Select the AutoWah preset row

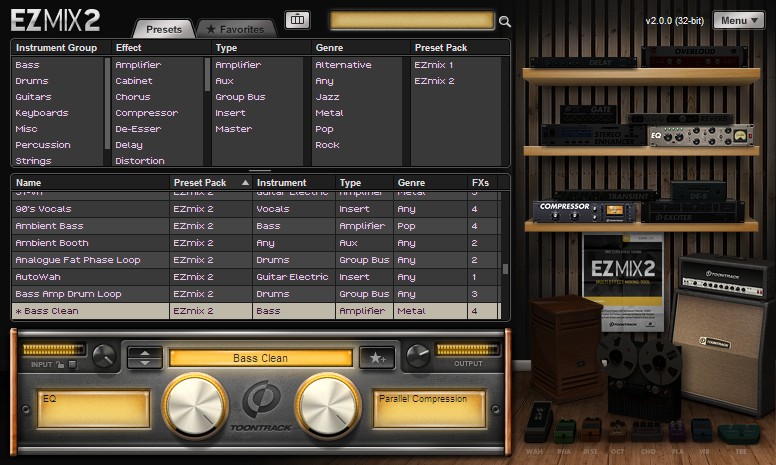[x=254, y=277]
